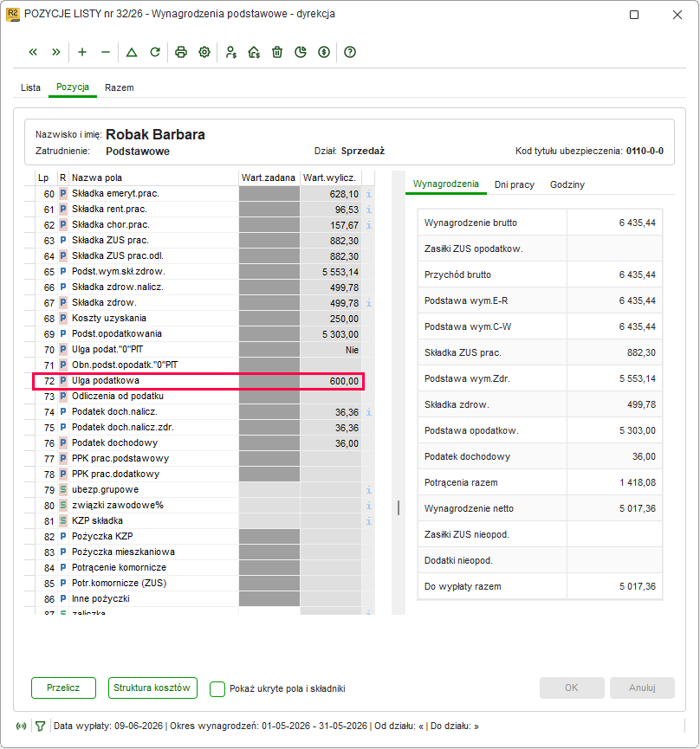Click the triangle icon in the toolbar
The width and height of the screenshot is (700, 749).
132,52
